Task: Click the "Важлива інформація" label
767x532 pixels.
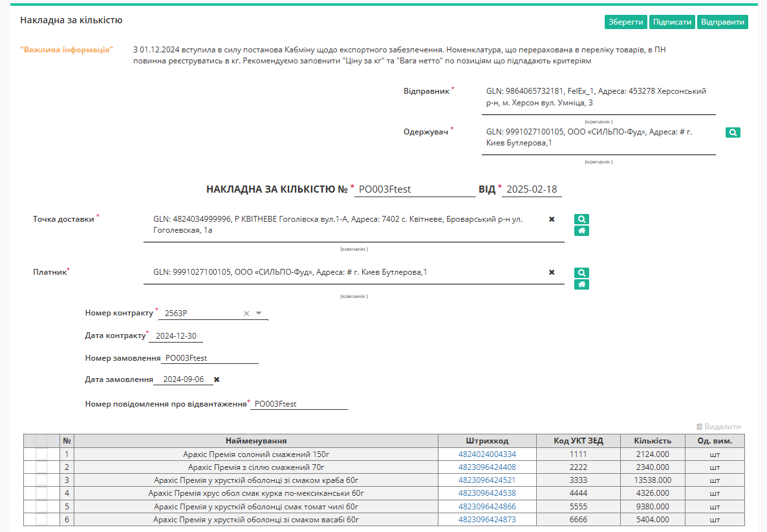Action: [67, 50]
